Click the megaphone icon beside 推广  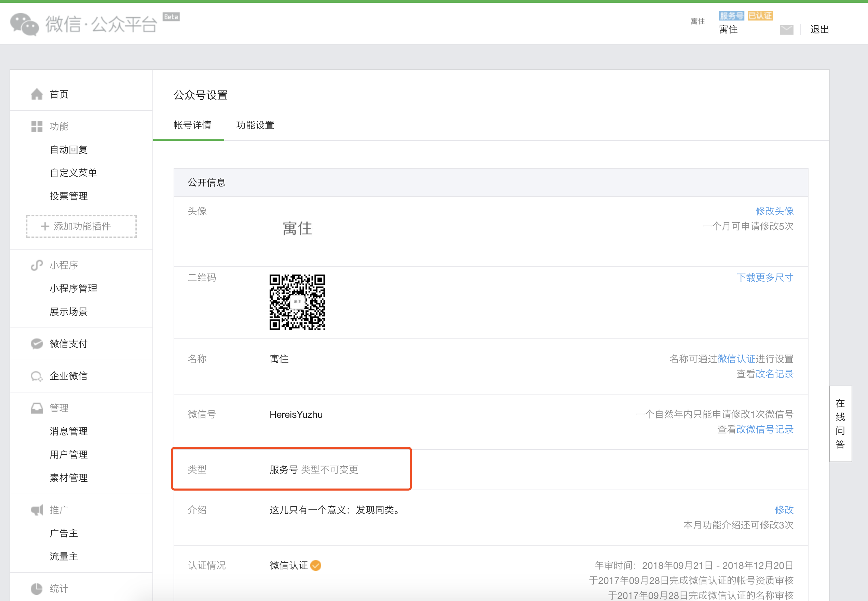[x=37, y=510]
